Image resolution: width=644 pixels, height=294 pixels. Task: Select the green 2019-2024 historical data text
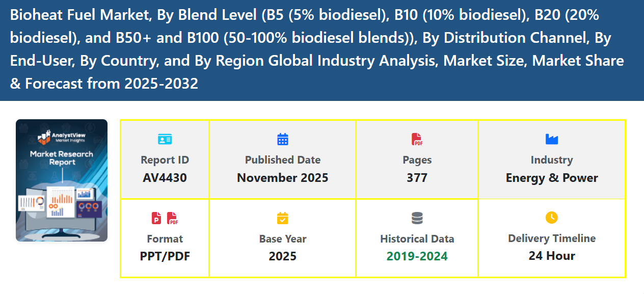coord(417,256)
